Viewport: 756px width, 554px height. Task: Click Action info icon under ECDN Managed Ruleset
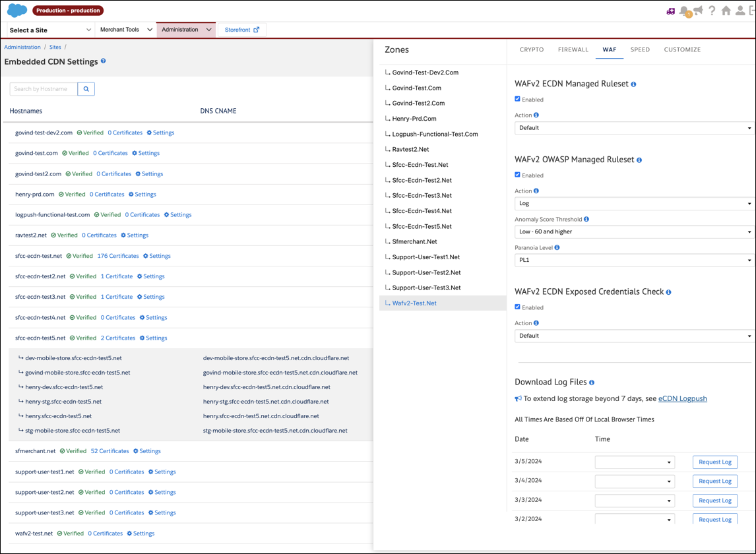536,115
